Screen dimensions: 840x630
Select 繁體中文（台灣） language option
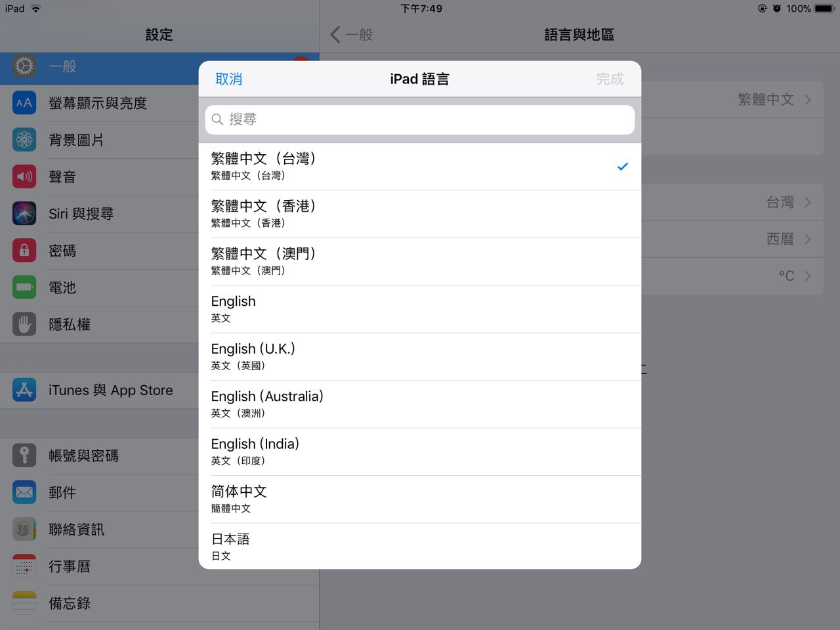click(x=420, y=167)
